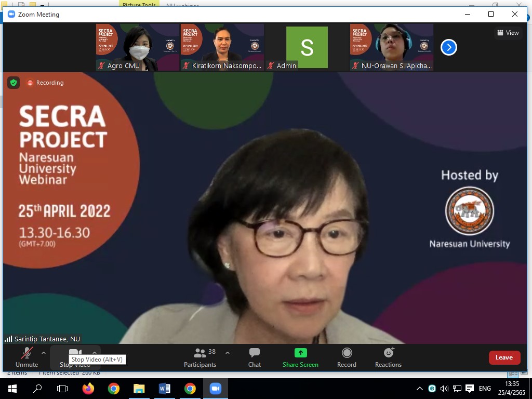
Task: Click muted mic icon beside NU-Orawan name
Action: 355,65
